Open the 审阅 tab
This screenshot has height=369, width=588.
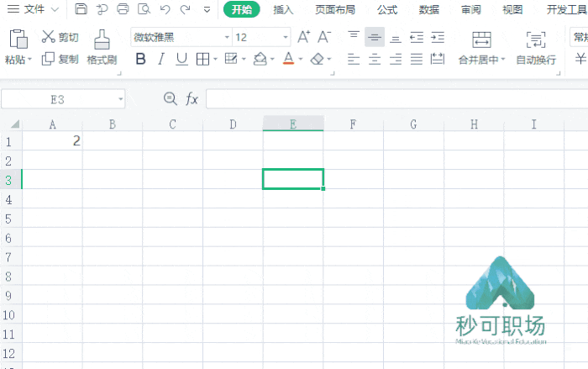tap(470, 10)
